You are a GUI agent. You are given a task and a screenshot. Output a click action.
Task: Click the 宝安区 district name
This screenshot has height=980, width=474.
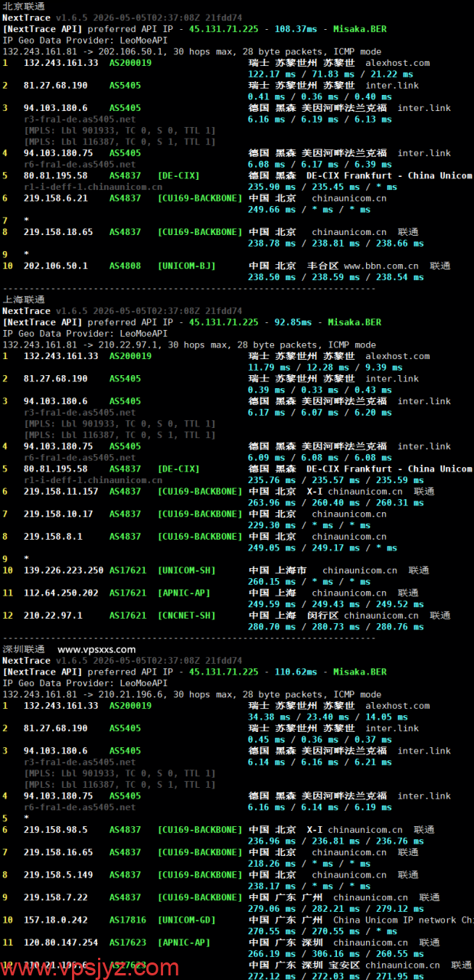point(344,965)
